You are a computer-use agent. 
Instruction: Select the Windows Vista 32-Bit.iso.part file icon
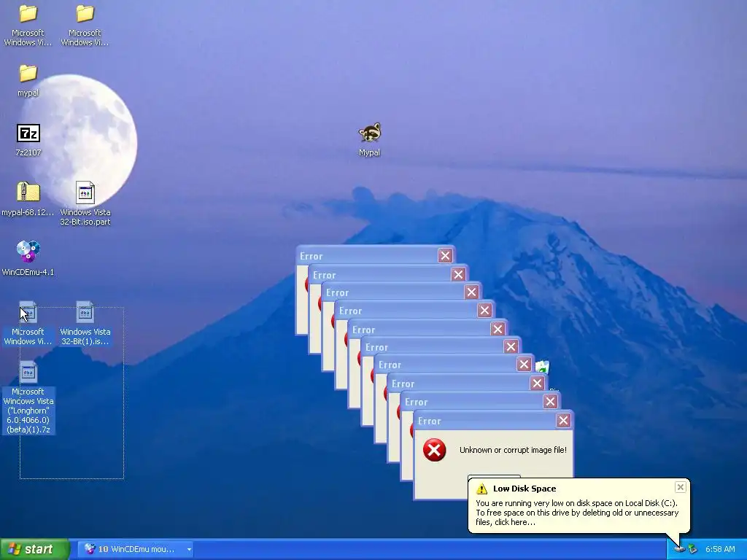85,192
